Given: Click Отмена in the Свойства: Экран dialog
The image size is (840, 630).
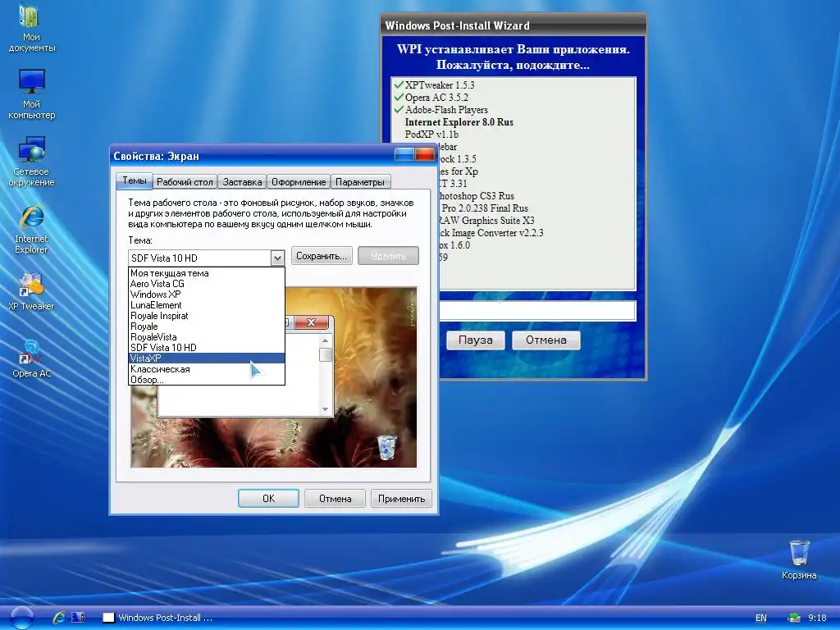Looking at the screenshot, I should [x=336, y=498].
